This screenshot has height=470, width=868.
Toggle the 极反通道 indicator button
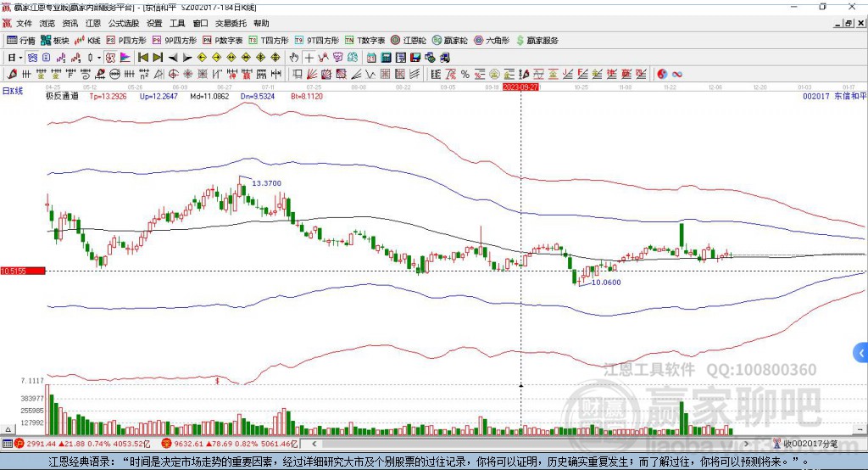pyautogui.click(x=110, y=58)
